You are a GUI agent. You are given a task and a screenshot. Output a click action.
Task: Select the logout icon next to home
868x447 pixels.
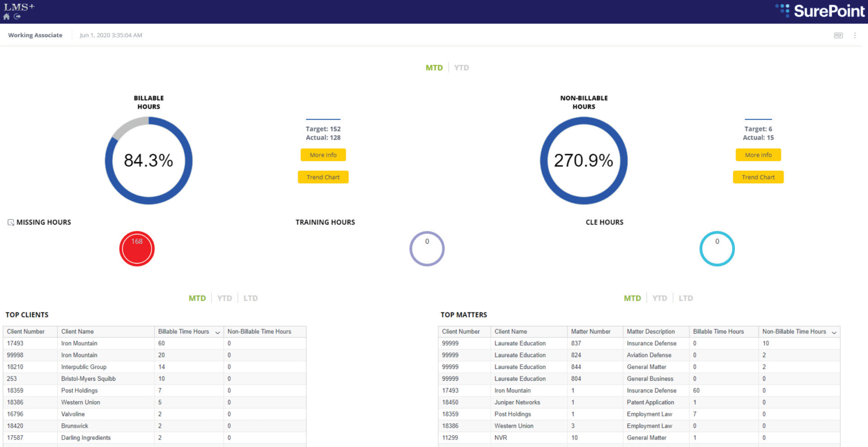(16, 17)
